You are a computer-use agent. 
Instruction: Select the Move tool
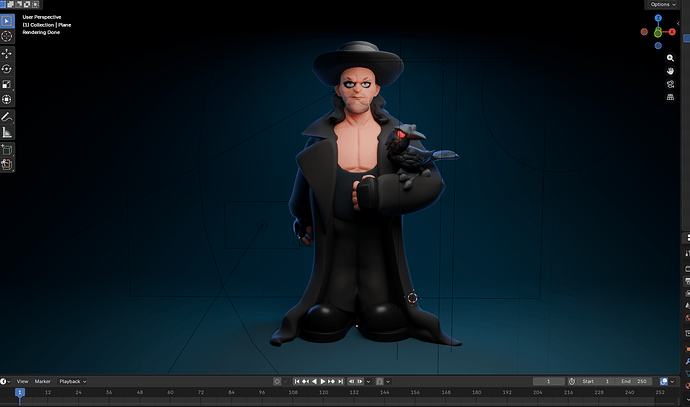pos(7,54)
